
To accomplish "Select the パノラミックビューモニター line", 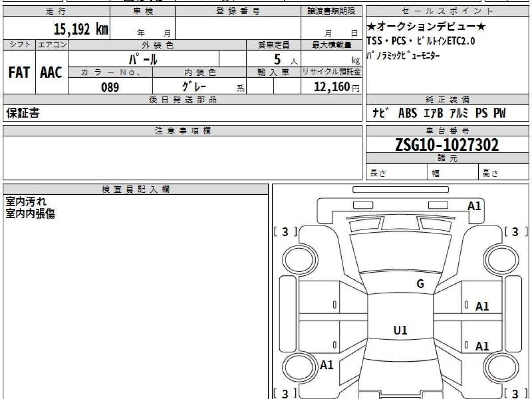I will [x=403, y=56].
